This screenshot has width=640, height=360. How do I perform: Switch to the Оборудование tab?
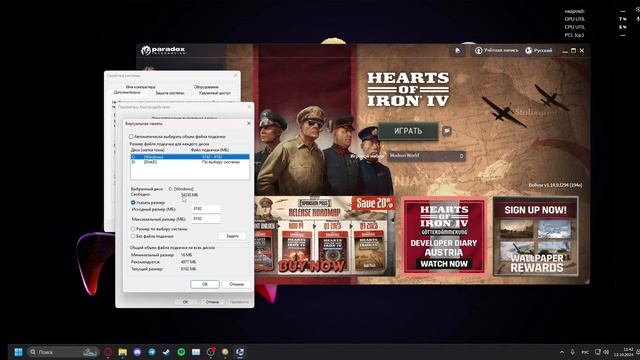pyautogui.click(x=206, y=87)
